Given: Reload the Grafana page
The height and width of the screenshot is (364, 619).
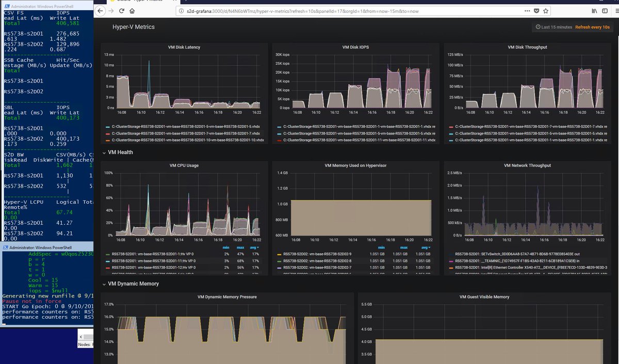Looking at the screenshot, I should [123, 11].
